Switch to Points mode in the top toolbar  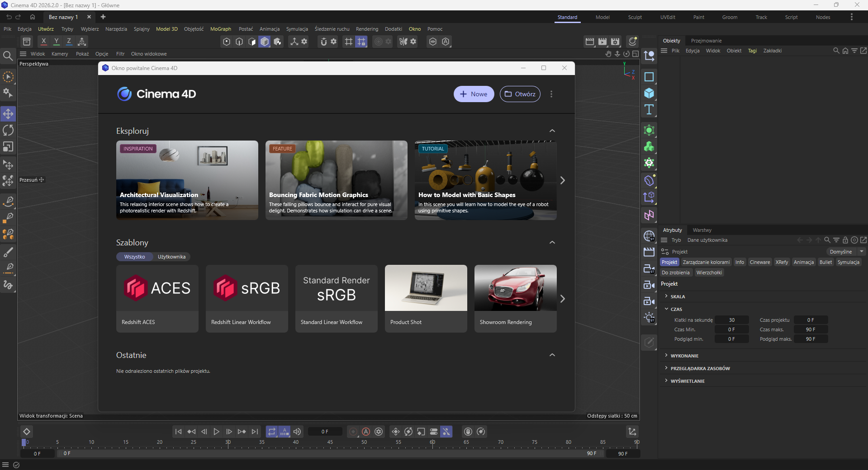tap(227, 42)
